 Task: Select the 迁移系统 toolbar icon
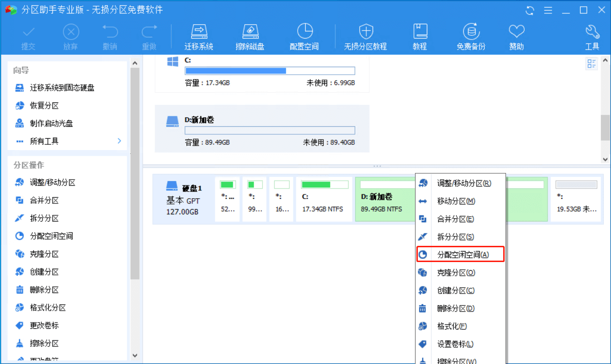(198, 36)
